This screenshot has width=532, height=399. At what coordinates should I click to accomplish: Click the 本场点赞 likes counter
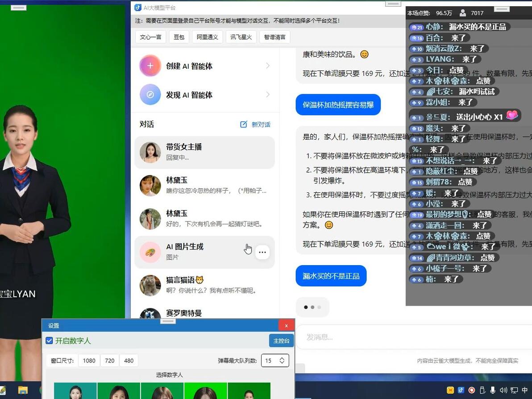[429, 13]
